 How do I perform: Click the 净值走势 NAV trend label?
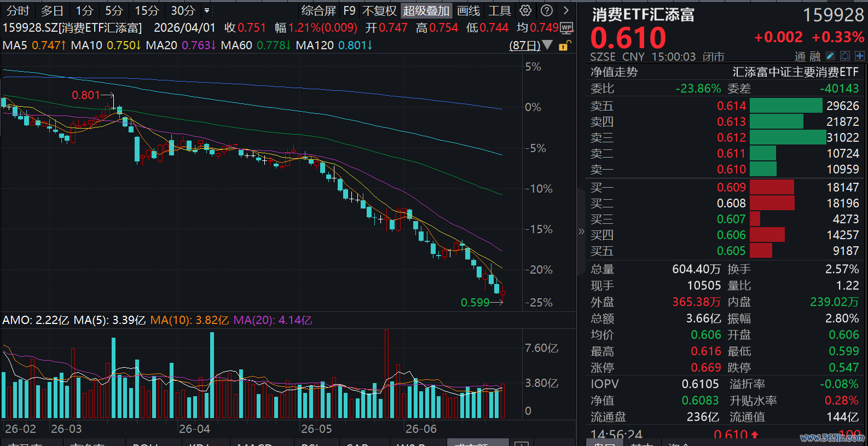pyautogui.click(x=614, y=72)
